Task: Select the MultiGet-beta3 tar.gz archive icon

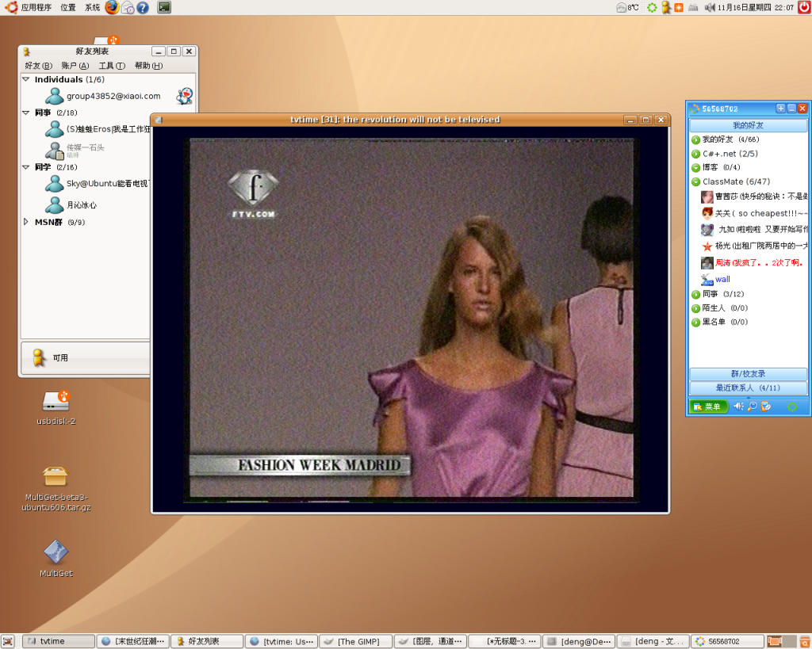Action: [56, 489]
